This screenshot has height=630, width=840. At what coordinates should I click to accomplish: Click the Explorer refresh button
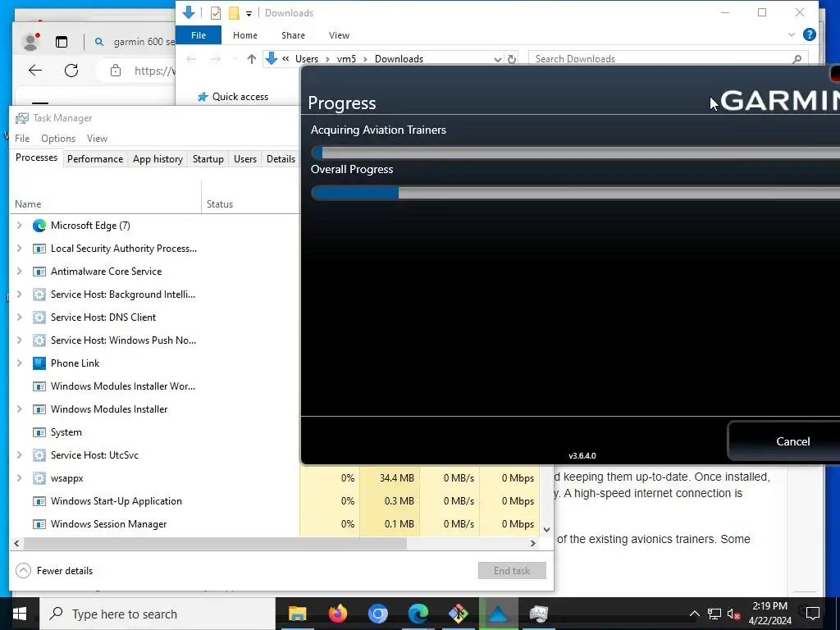point(512,59)
